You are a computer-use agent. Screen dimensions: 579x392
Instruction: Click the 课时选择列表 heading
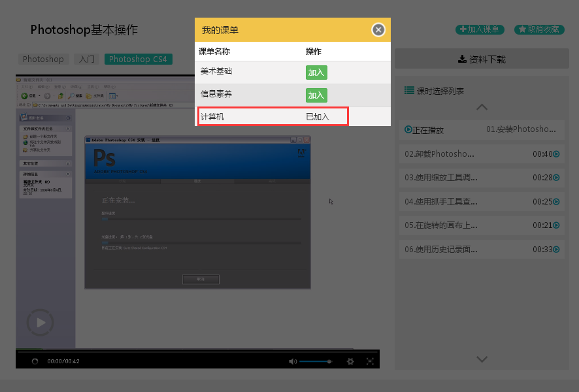pyautogui.click(x=440, y=91)
